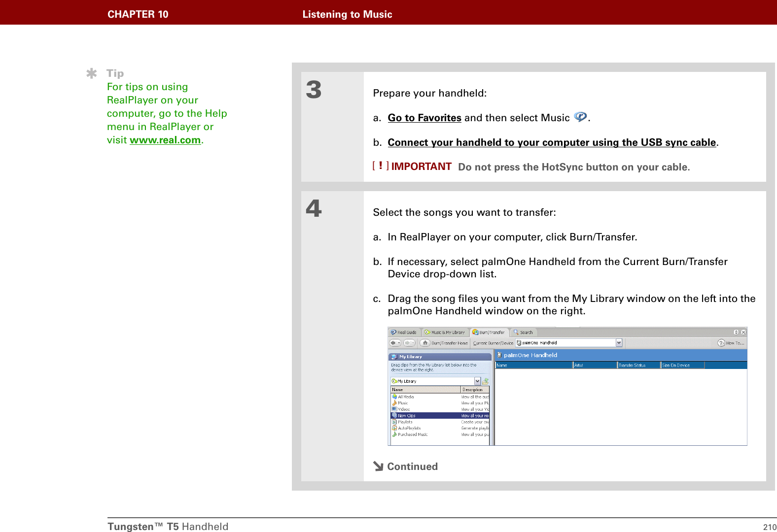The width and height of the screenshot is (777, 532).
Task: Click the green arrow icon beside My Library
Action: 486,381
